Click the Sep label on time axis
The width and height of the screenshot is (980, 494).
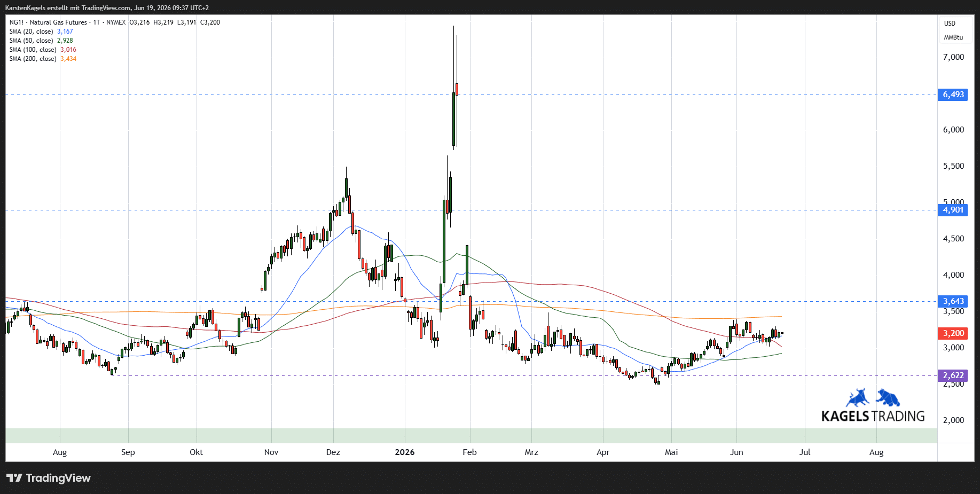128,452
